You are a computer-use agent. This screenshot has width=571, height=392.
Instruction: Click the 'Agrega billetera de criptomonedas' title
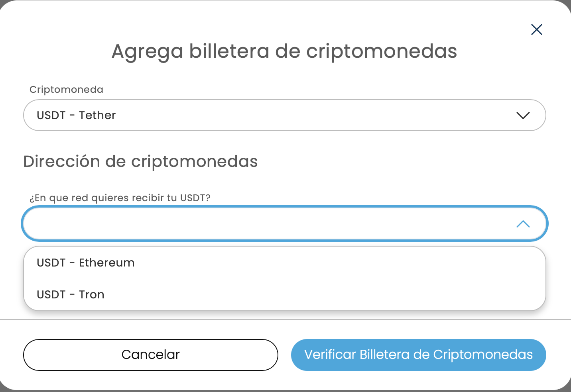(x=284, y=51)
